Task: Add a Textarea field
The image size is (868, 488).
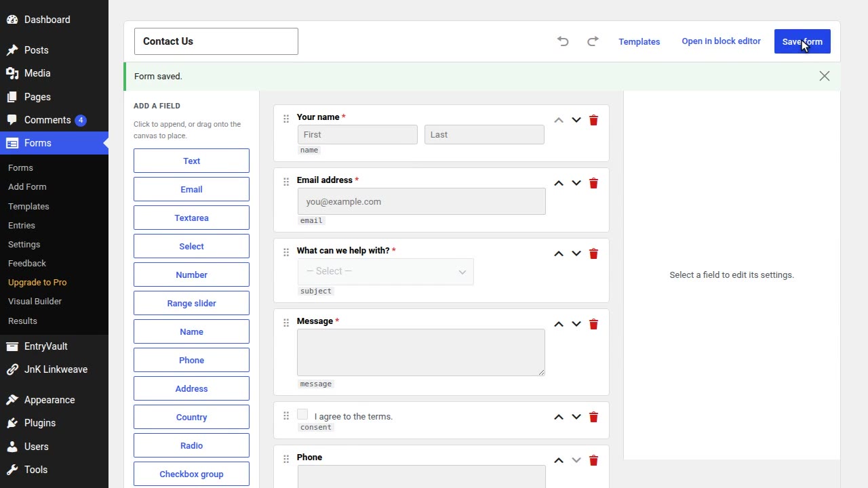Action: (191, 218)
